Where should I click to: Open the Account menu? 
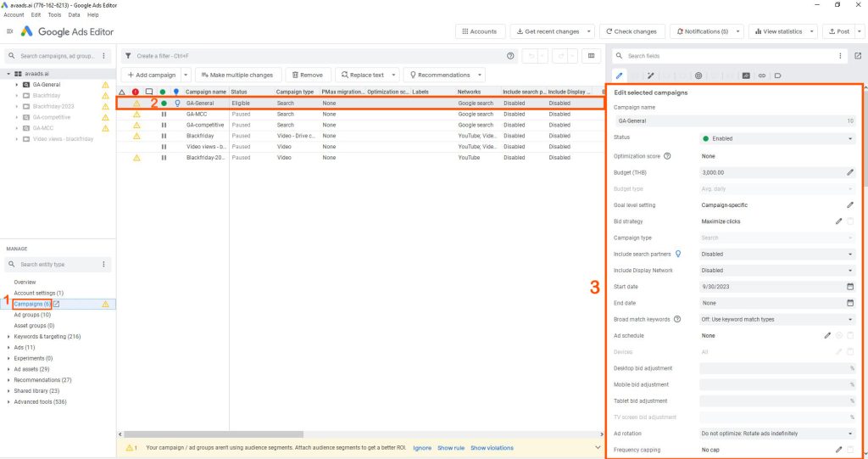coord(14,15)
